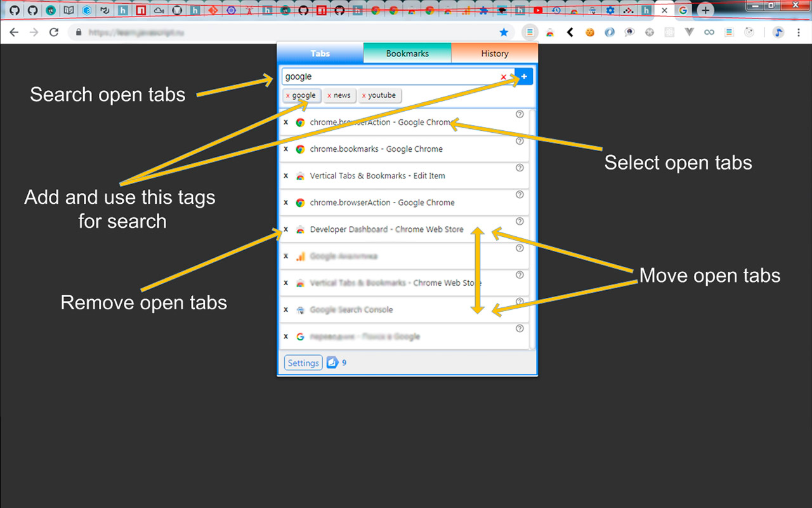This screenshot has height=508, width=812.
Task: Open the cookie extension icon
Action: pos(590,32)
